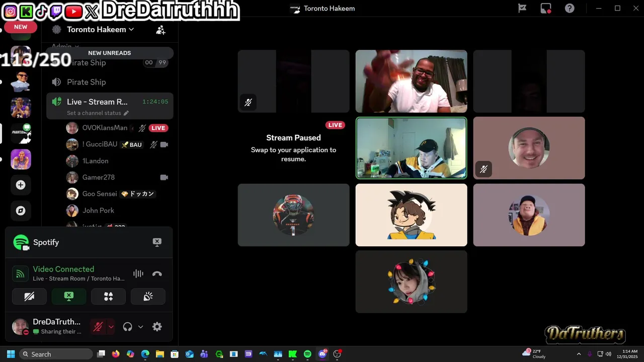Open the Pirate Ship voice channel
Viewport: 644px width, 362px height.
click(x=110, y=82)
